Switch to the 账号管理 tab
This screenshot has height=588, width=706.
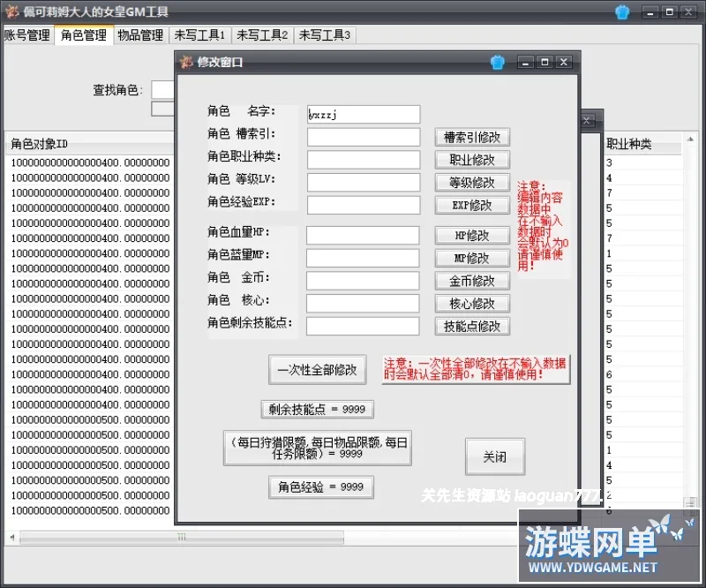pyautogui.click(x=27, y=36)
